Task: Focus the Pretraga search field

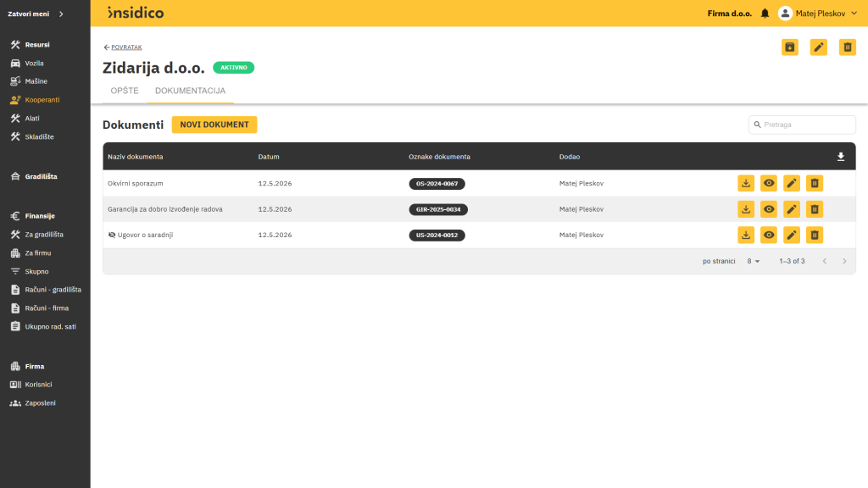Action: click(x=802, y=125)
